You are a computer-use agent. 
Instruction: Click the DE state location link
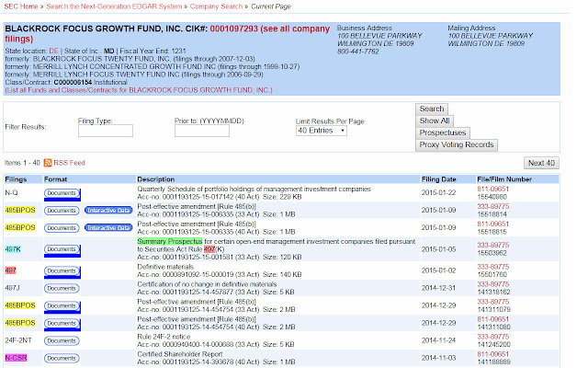tap(54, 51)
